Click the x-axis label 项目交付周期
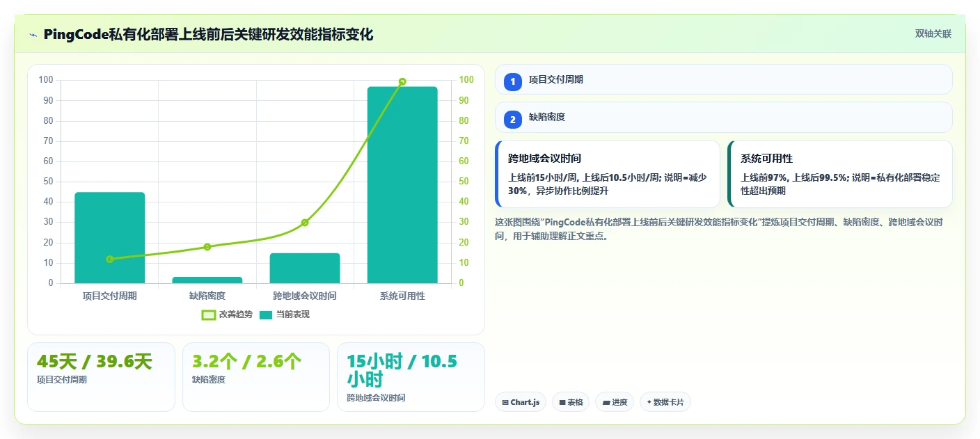 coord(110,296)
